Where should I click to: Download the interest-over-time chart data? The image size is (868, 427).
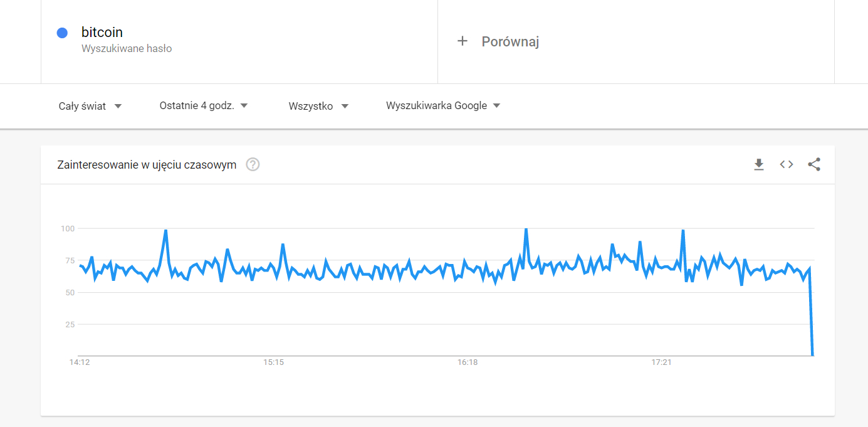[759, 165]
